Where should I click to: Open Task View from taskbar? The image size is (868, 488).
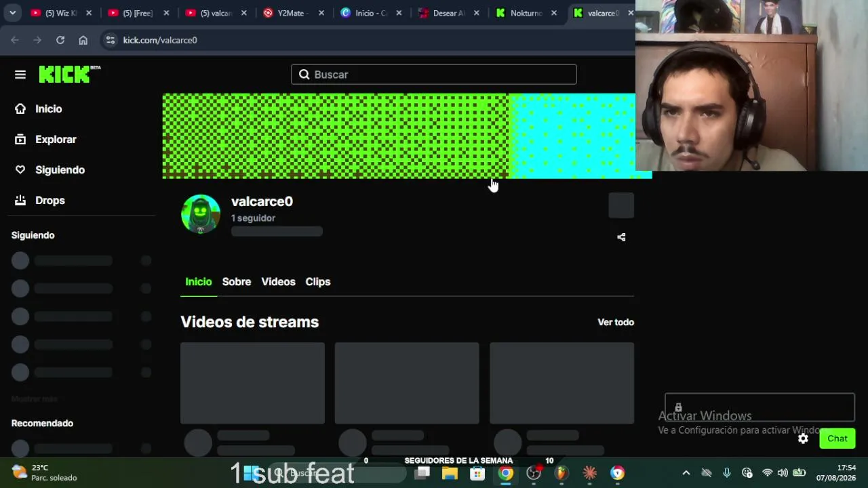click(422, 473)
